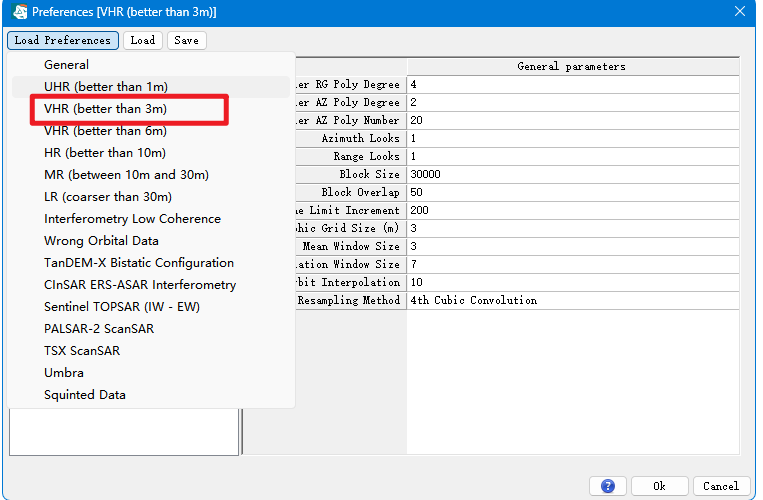Viewport: 763px width, 500px height.
Task: Edit AZ Poly Number value 20
Action: (x=573, y=120)
